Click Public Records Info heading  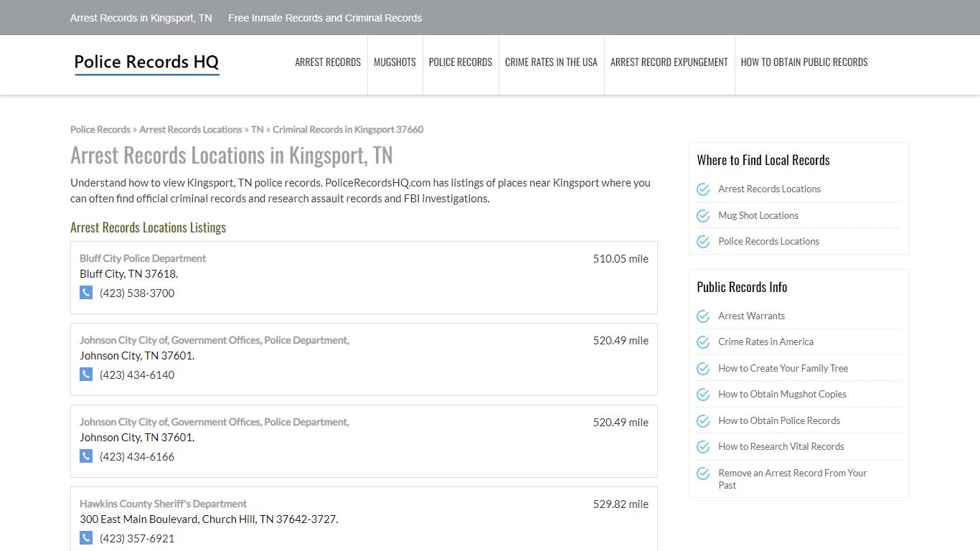click(x=742, y=287)
